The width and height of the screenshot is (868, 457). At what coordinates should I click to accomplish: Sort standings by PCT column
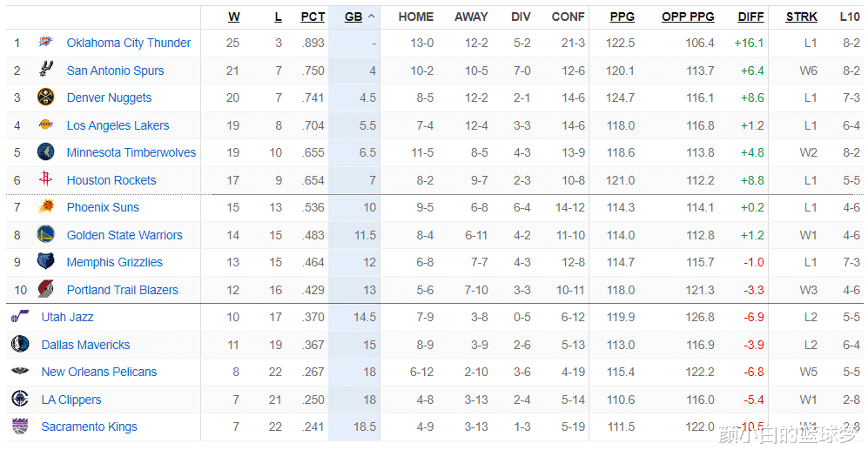coord(313,17)
